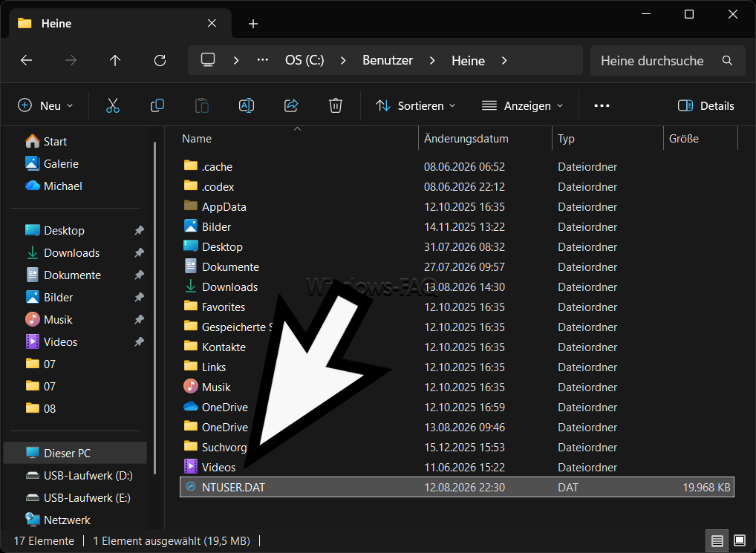Image resolution: width=756 pixels, height=553 pixels.
Task: Open the new tab plus button
Action: [x=253, y=24]
